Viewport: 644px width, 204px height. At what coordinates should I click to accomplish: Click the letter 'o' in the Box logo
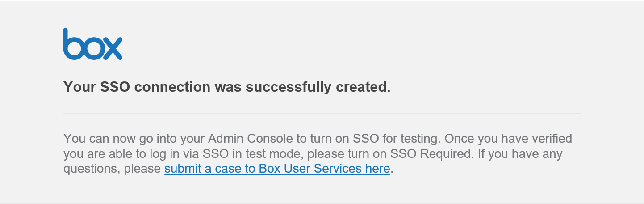[93, 49]
